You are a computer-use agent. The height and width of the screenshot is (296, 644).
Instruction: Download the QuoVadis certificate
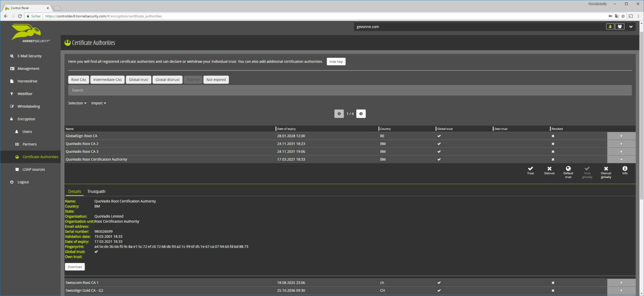[75, 267]
